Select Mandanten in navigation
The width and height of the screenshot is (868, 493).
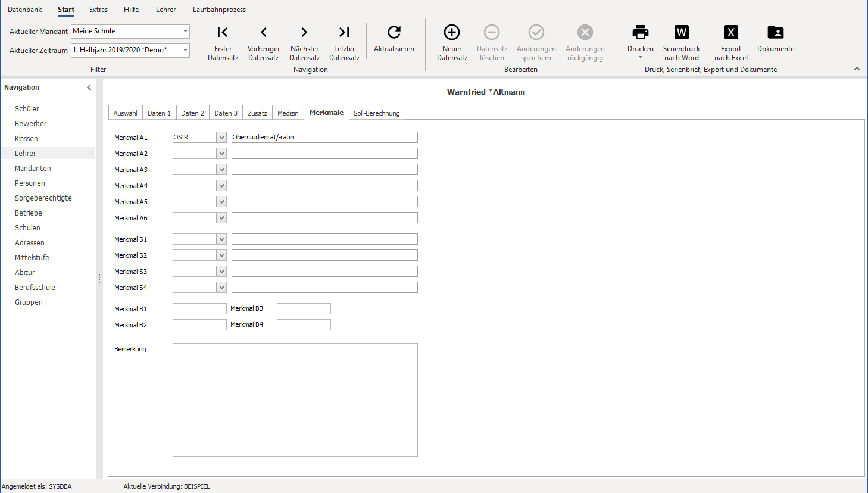click(33, 169)
